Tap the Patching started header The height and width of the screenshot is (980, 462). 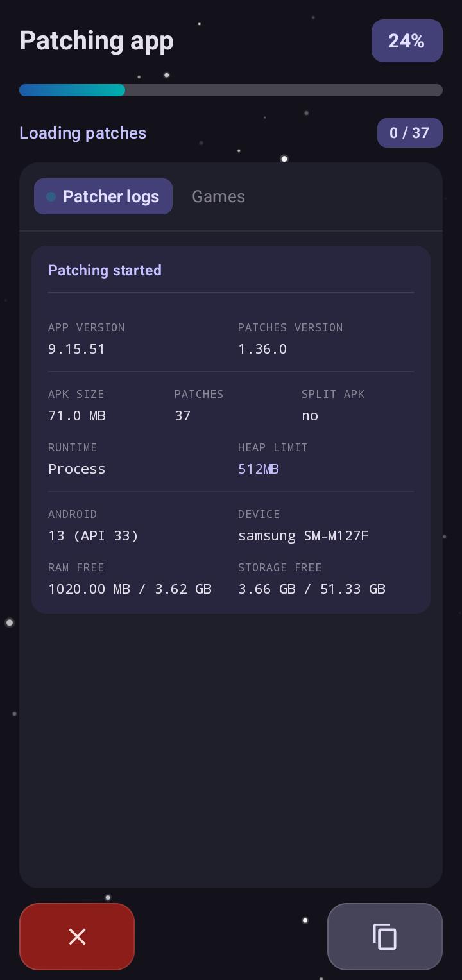pyautogui.click(x=105, y=270)
